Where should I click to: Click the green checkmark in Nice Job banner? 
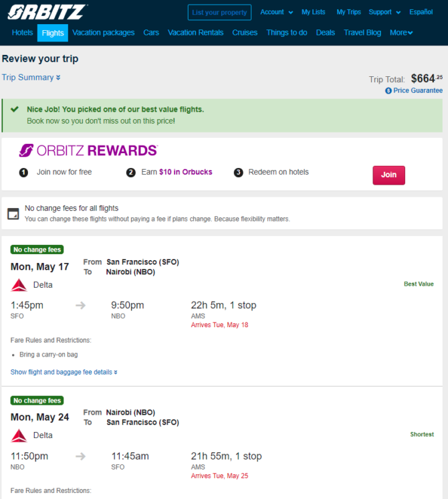click(15, 109)
